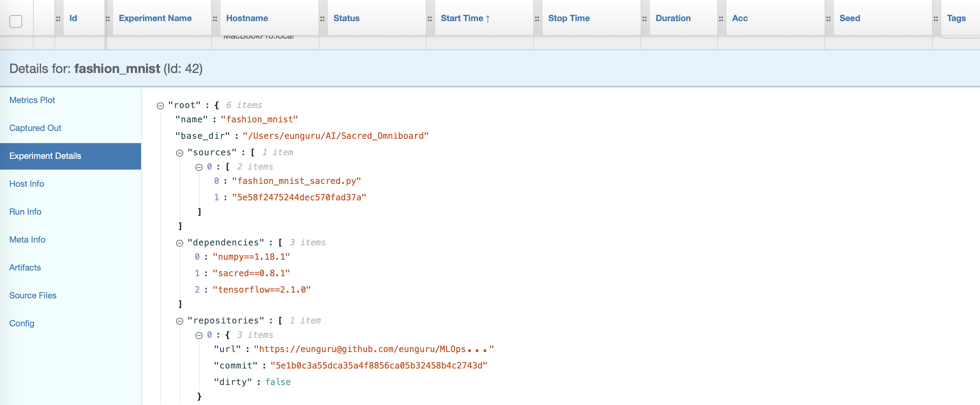Click drag handle icon beside Hostname column
Image resolution: width=980 pixels, height=405 pixels.
click(x=215, y=19)
